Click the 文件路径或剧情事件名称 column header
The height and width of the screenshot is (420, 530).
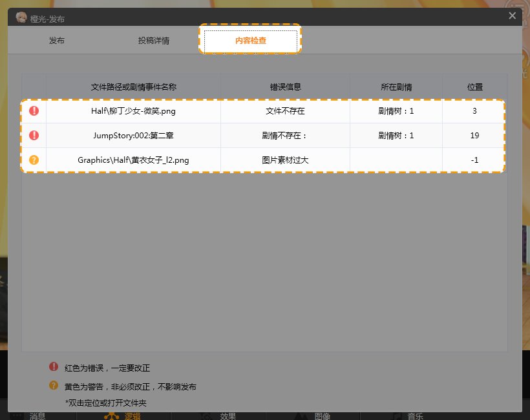pyautogui.click(x=134, y=87)
